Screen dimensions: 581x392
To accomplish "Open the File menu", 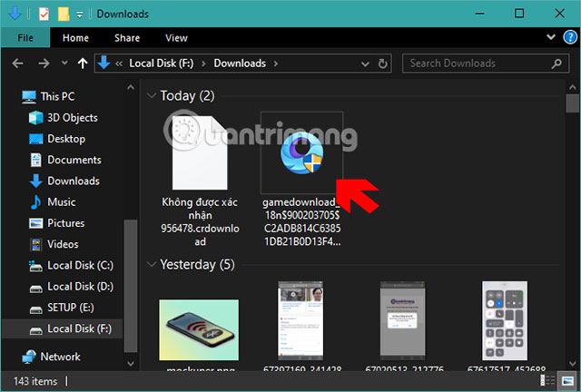I will (x=25, y=38).
